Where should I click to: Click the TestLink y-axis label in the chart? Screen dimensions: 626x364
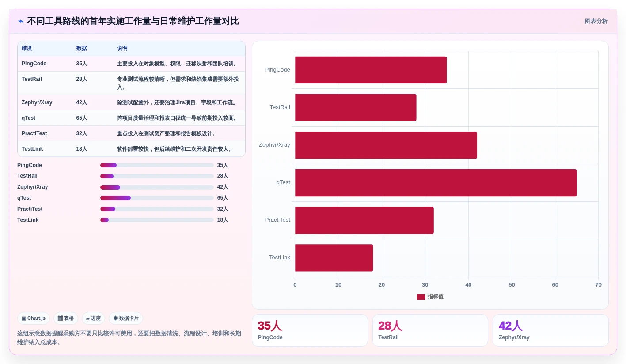[x=280, y=258]
